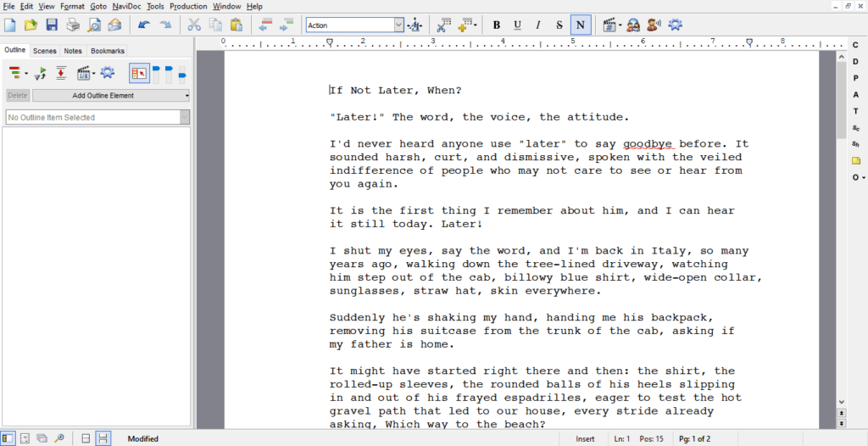Save the script with the floppy icon
This screenshot has width=868, height=446.
point(52,25)
